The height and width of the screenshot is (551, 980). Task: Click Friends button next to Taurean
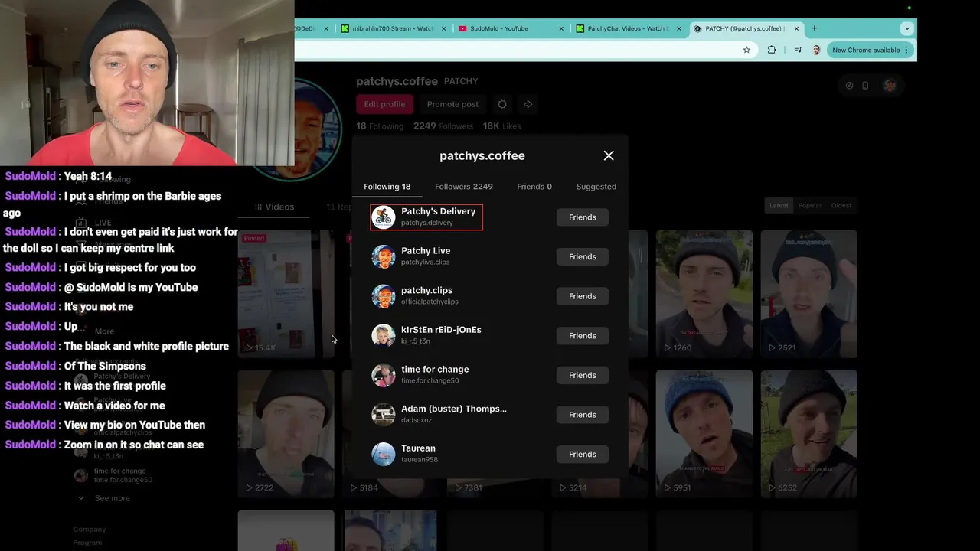(583, 455)
